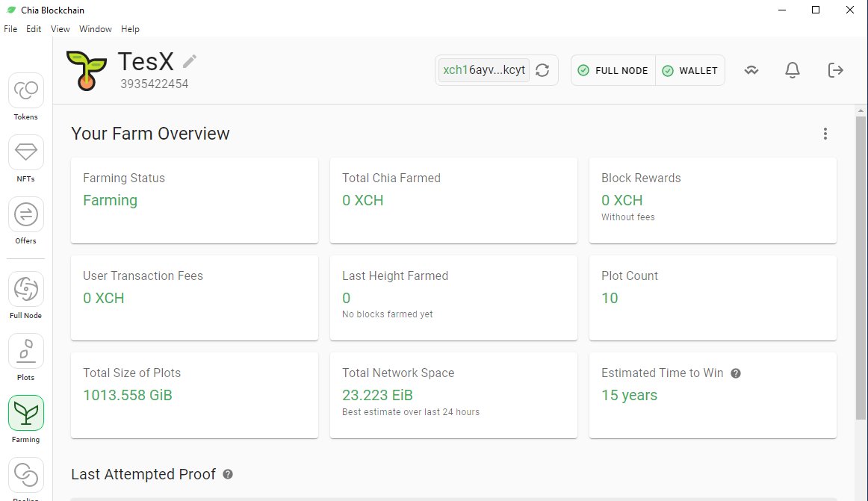Screen dimensions: 868x501
Task: Check the FULL NODE status button
Action: point(613,70)
